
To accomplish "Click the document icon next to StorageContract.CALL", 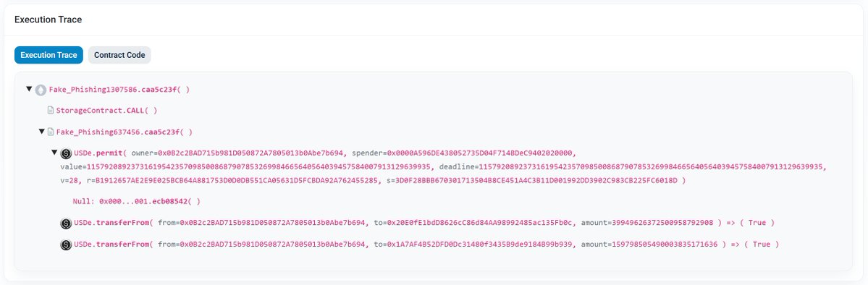I will (51, 111).
